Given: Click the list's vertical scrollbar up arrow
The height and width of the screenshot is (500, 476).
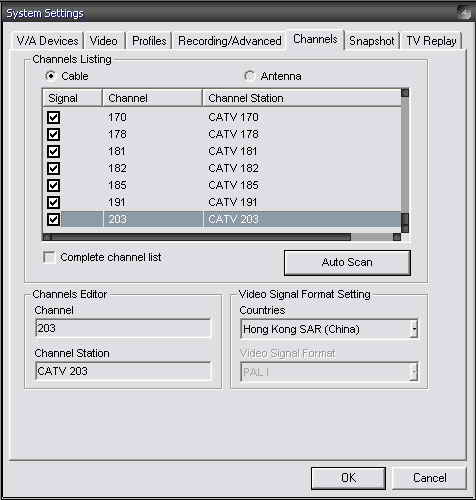Looking at the screenshot, I should click(x=405, y=93).
